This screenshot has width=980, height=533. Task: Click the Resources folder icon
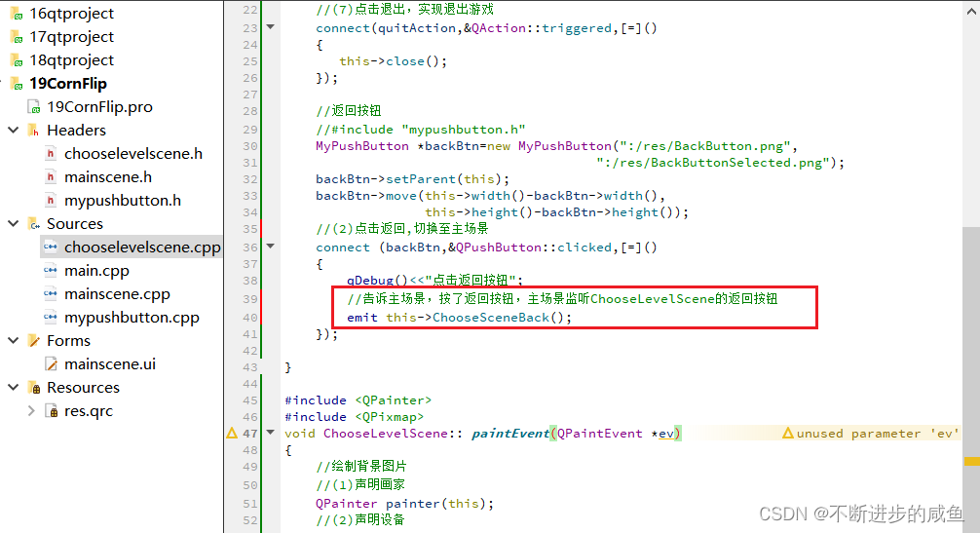[34, 388]
